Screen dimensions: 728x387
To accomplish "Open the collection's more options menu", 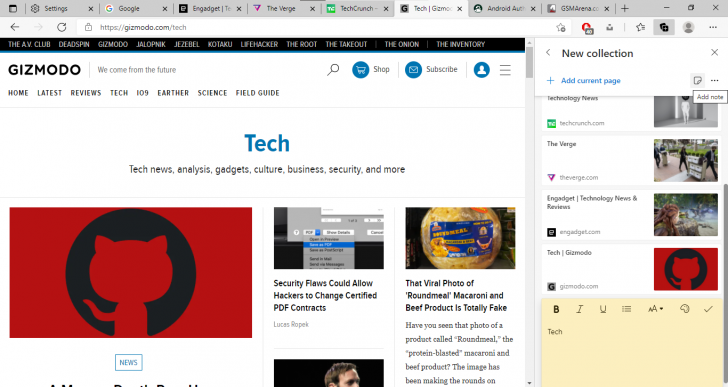I will click(x=715, y=80).
